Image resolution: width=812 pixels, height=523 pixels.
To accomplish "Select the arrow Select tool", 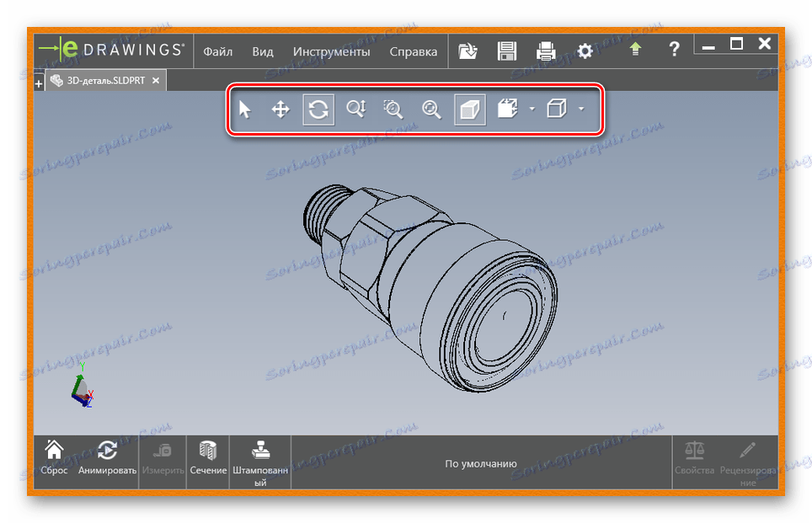I will (x=244, y=109).
